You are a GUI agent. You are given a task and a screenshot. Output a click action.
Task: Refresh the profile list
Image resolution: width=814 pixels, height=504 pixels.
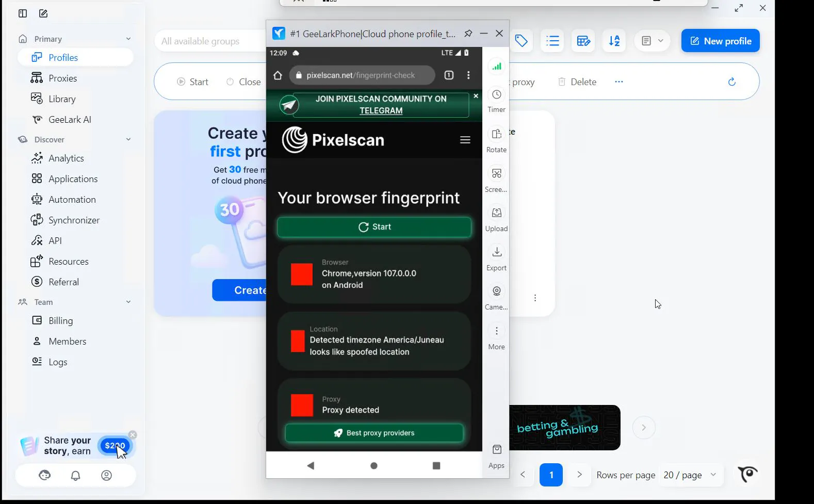[x=731, y=82]
